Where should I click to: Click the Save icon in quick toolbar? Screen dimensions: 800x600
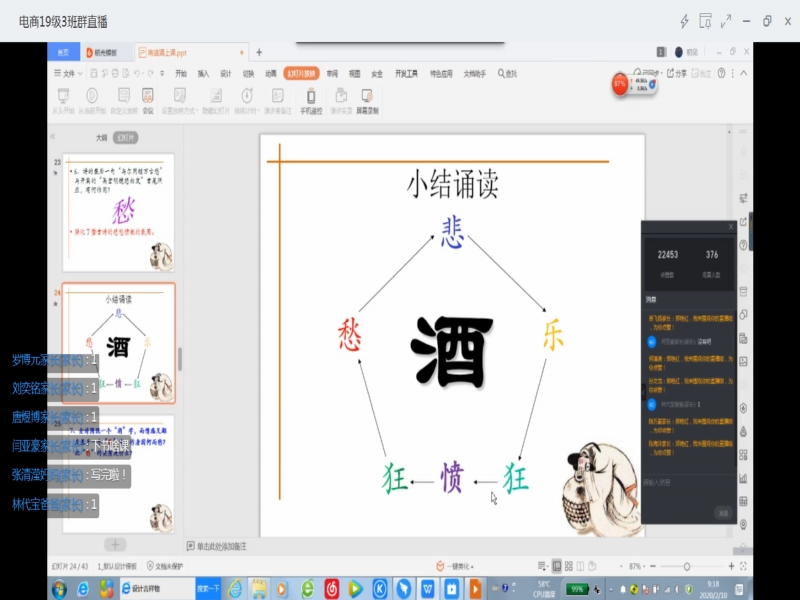94,73
